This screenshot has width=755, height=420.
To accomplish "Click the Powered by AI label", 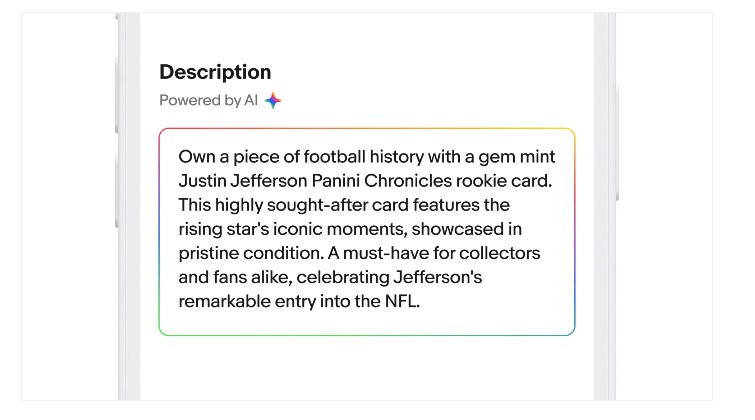I will click(208, 100).
